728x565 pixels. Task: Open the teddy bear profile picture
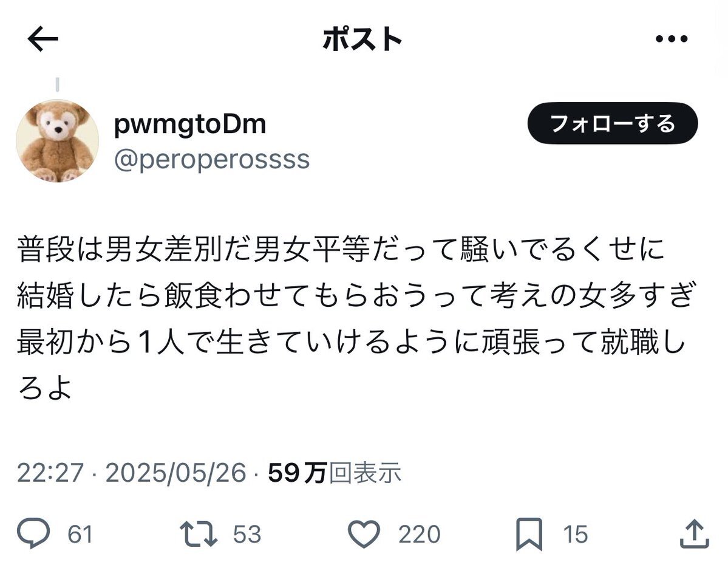58,141
